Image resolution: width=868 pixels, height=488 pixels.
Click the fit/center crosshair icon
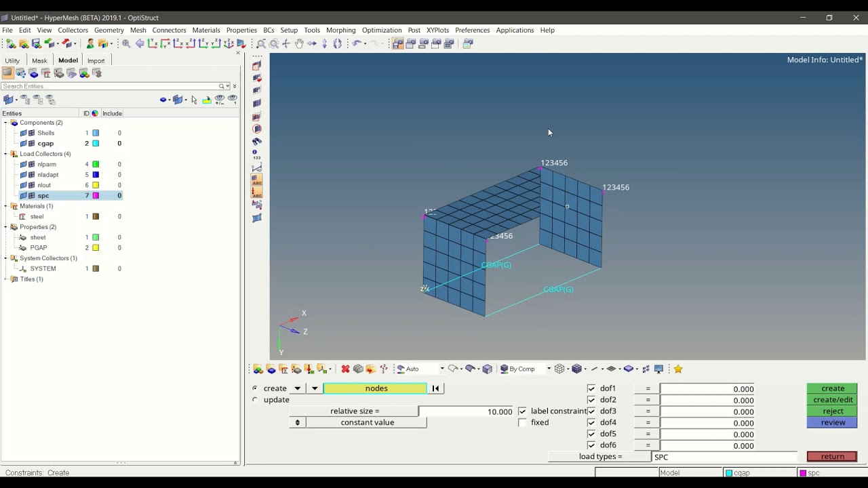point(286,43)
